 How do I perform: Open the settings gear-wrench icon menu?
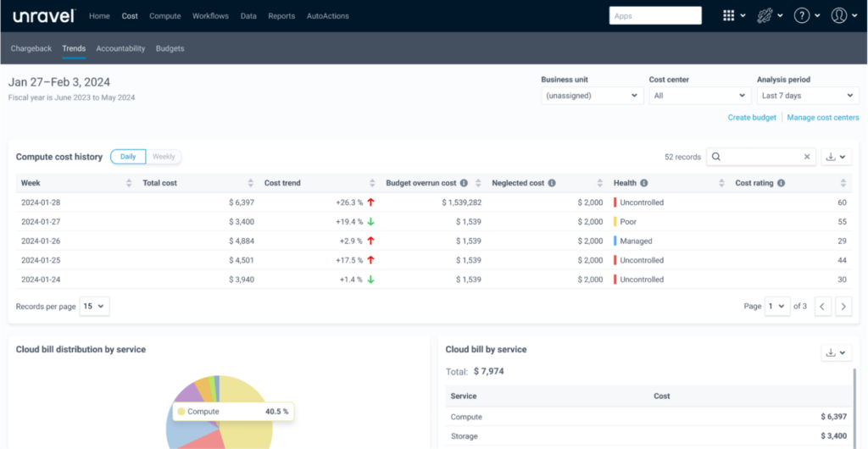click(x=770, y=16)
